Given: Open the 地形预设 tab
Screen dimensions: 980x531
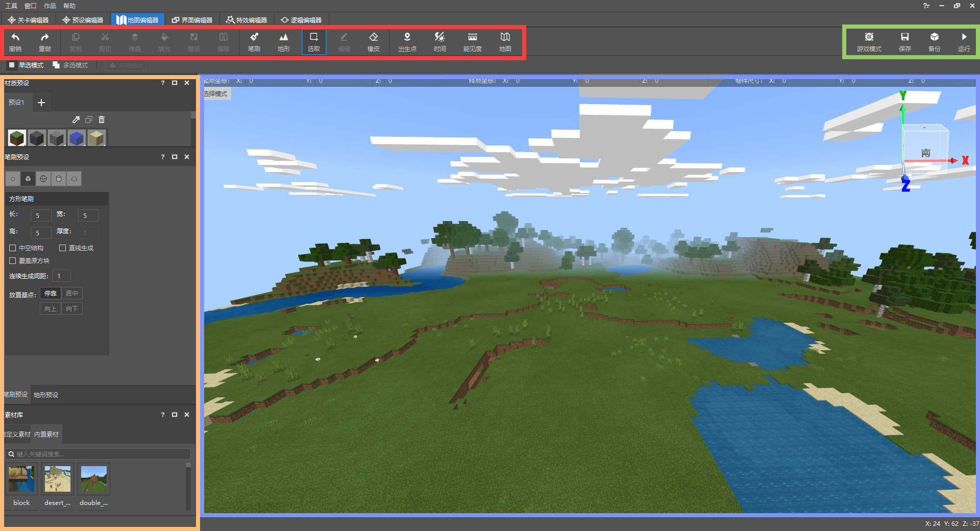Looking at the screenshot, I should [46, 395].
